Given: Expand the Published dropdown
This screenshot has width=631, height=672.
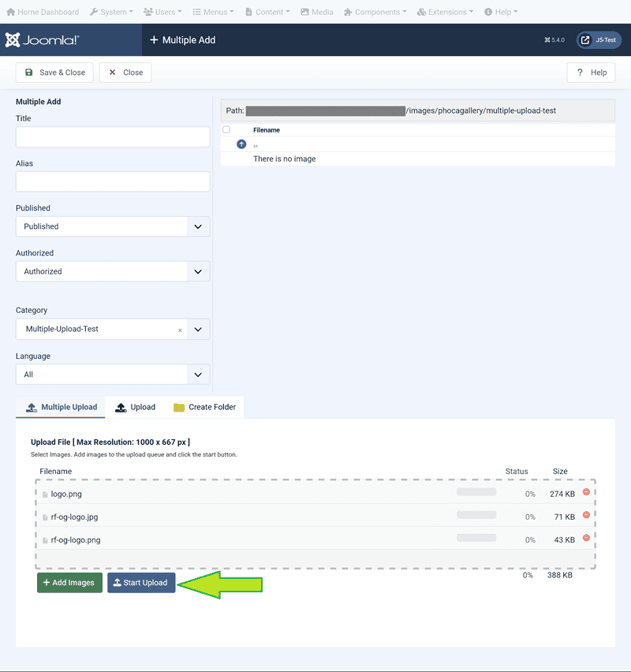Looking at the screenshot, I should pyautogui.click(x=198, y=226).
